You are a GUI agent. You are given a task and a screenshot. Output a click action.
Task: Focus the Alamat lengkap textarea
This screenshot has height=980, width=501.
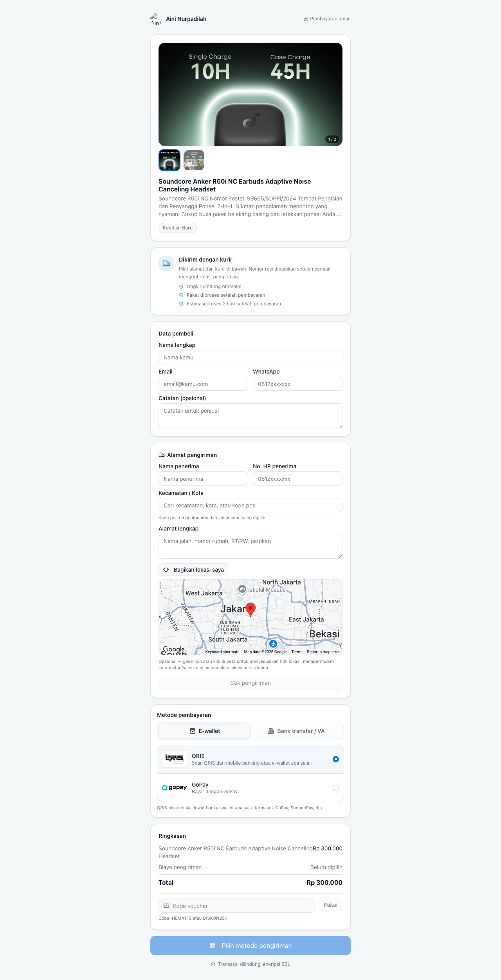(x=250, y=546)
